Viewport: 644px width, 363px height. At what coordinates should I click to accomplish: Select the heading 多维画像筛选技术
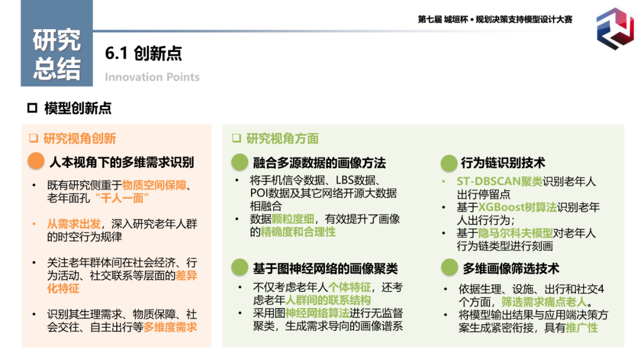coord(511,269)
